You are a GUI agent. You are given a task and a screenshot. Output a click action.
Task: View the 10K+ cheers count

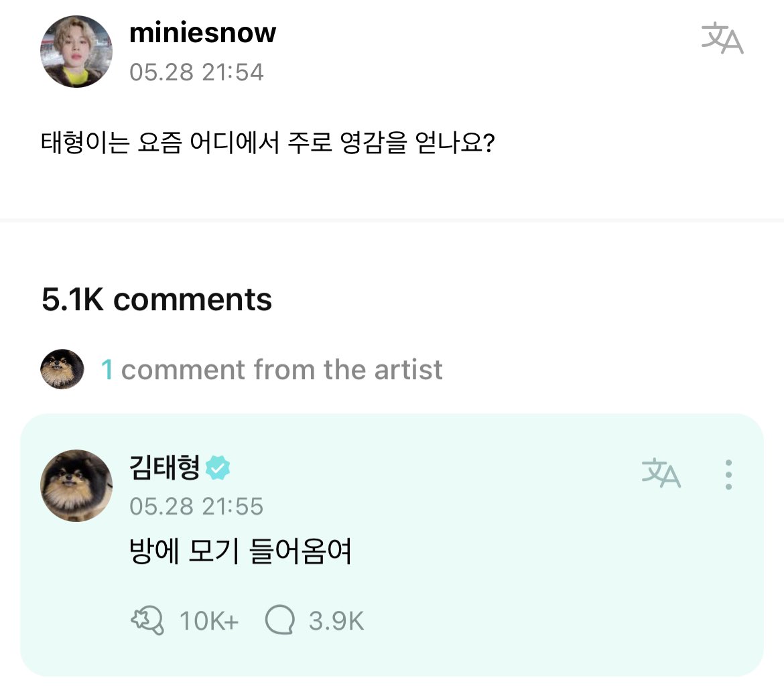click(208, 622)
